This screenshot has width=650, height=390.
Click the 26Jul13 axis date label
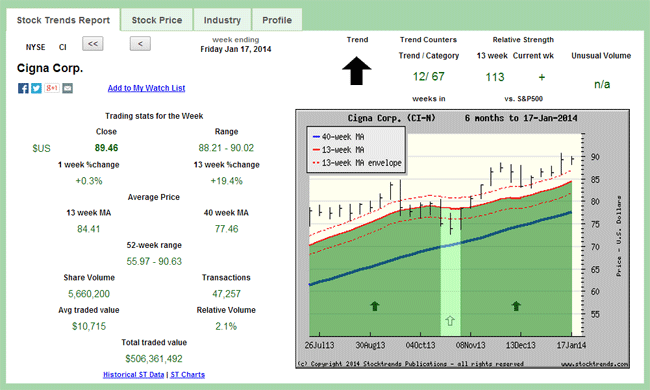coord(319,345)
